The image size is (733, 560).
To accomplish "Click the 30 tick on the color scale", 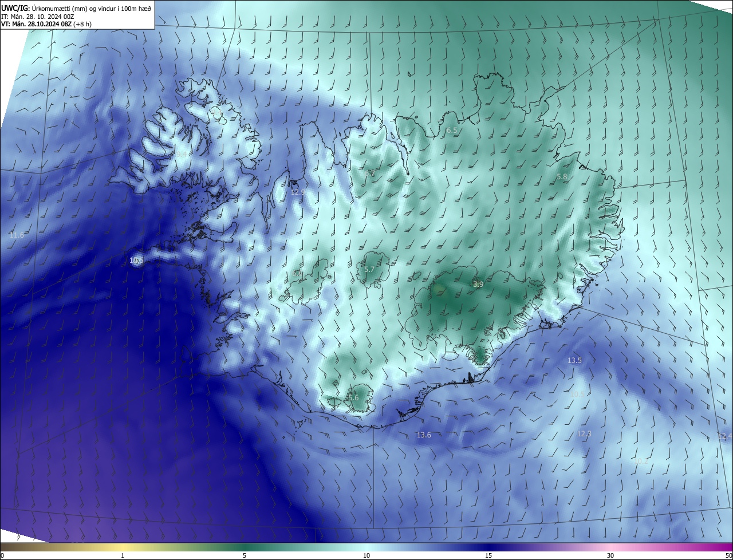I will [x=610, y=556].
